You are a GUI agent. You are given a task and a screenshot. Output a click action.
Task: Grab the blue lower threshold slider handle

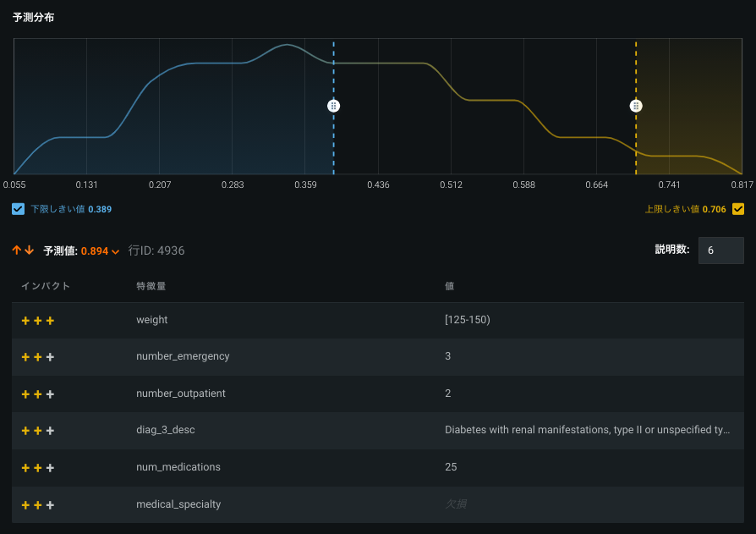click(334, 106)
